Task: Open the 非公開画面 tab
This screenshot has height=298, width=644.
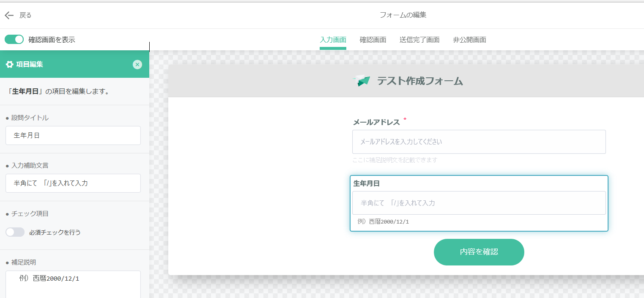Action: tap(469, 39)
